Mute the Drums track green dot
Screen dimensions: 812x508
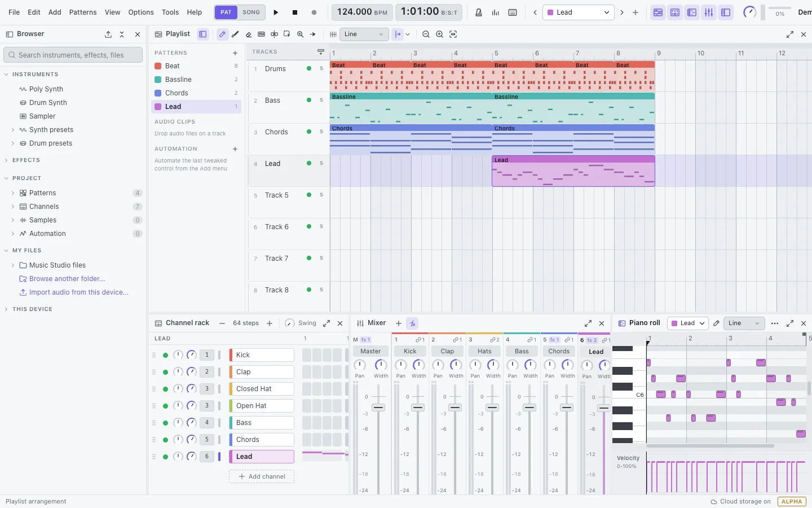coord(309,68)
